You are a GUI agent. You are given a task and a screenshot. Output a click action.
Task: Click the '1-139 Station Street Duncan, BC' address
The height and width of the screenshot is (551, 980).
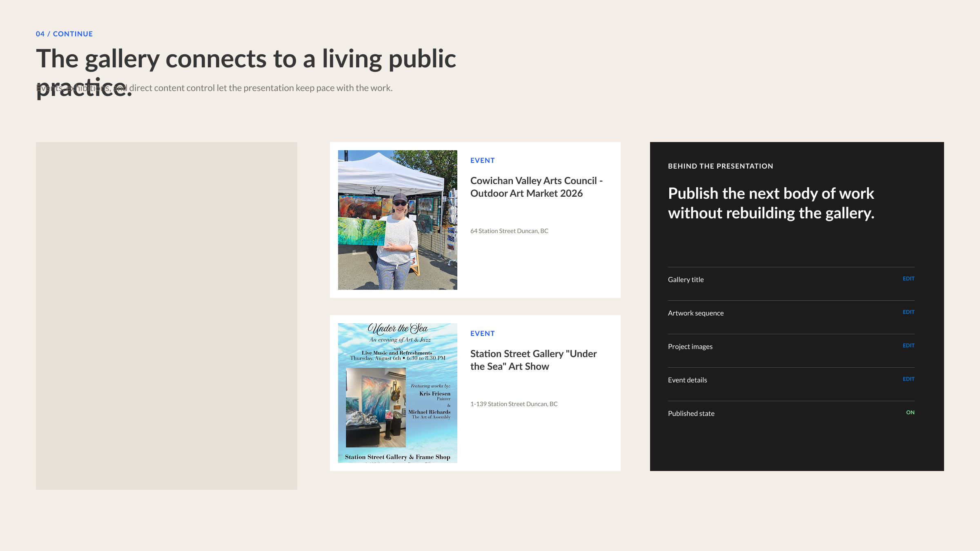[x=514, y=404]
